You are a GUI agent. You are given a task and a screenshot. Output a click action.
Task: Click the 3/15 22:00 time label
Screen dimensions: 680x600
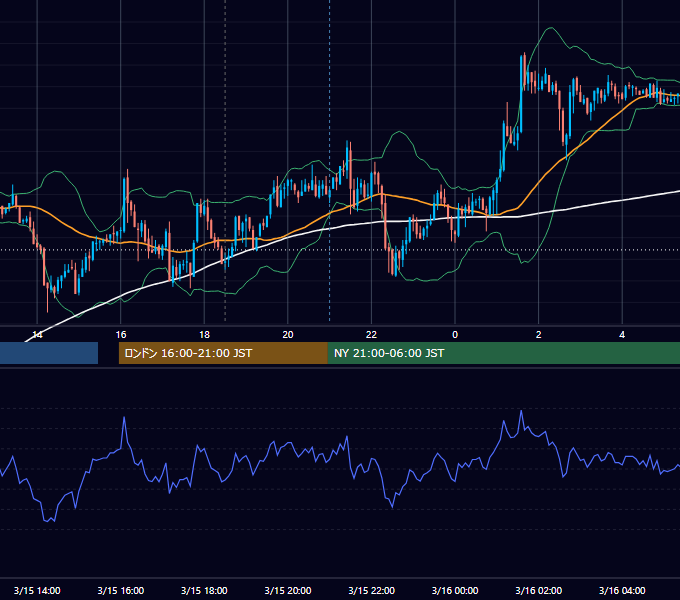click(371, 590)
